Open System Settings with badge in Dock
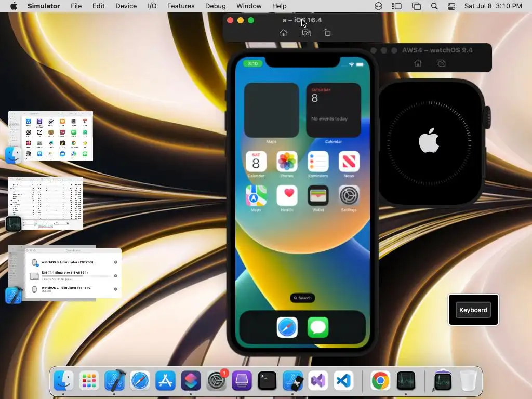The height and width of the screenshot is (399, 532). (x=216, y=380)
